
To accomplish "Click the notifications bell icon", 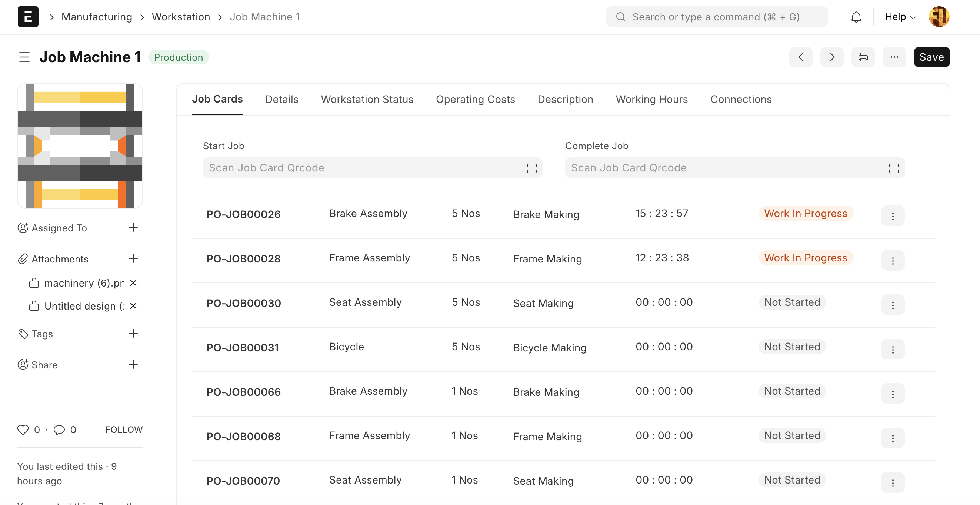I will pos(855,17).
